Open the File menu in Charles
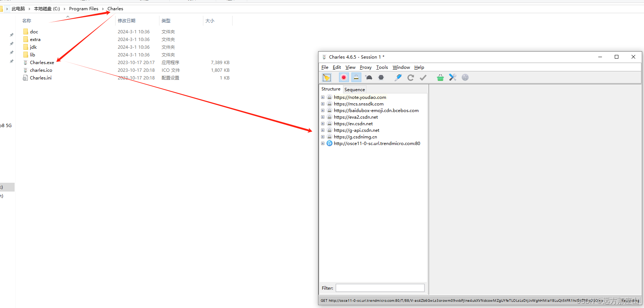 pyautogui.click(x=325, y=67)
